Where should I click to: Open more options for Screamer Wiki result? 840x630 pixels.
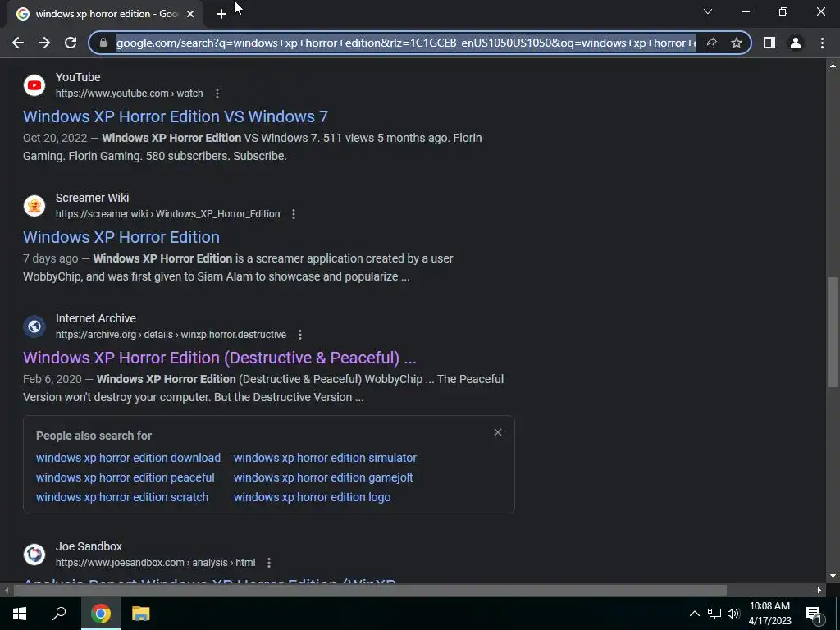coord(294,214)
